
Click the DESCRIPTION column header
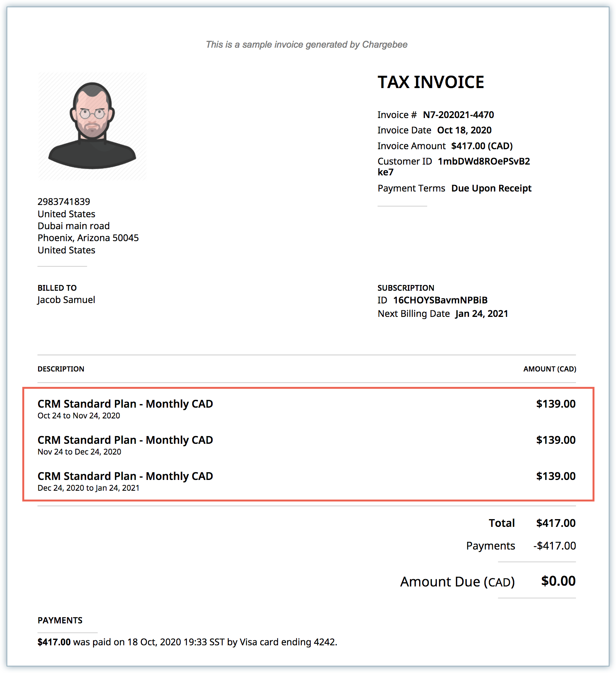click(61, 369)
